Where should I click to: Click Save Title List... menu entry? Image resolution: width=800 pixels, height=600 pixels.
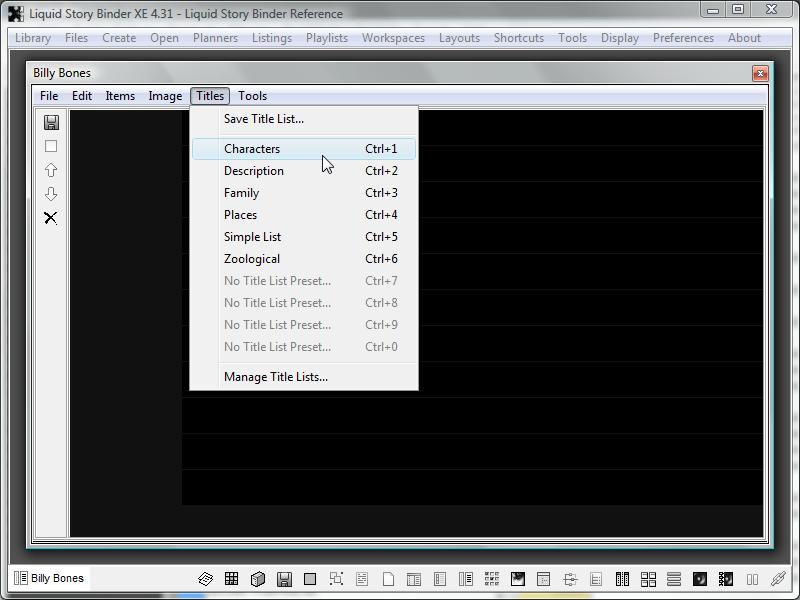pyautogui.click(x=264, y=119)
